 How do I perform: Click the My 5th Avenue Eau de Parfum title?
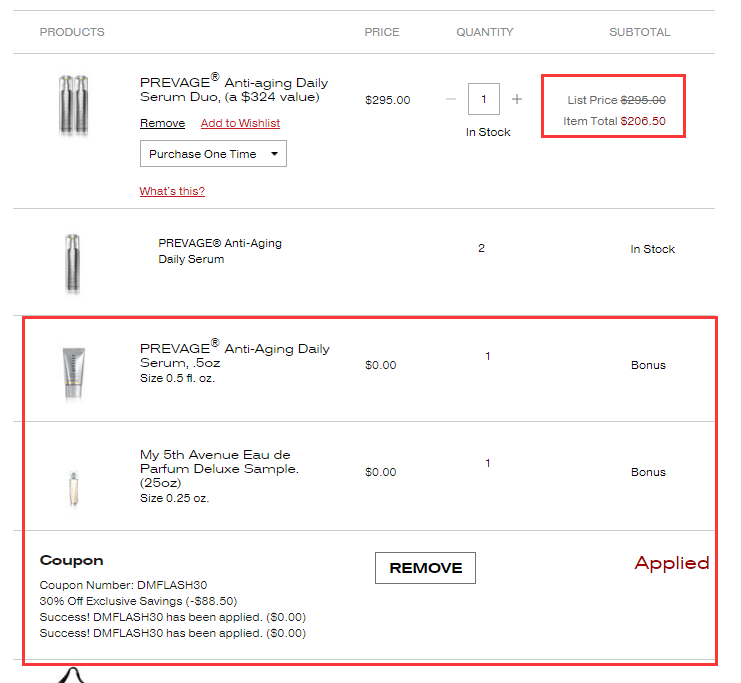220,468
